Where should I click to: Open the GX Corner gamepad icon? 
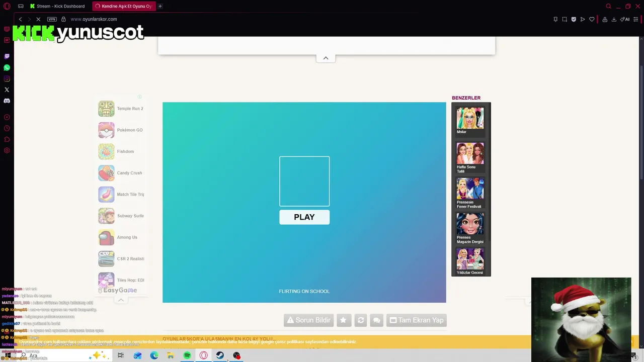[x=21, y=6]
